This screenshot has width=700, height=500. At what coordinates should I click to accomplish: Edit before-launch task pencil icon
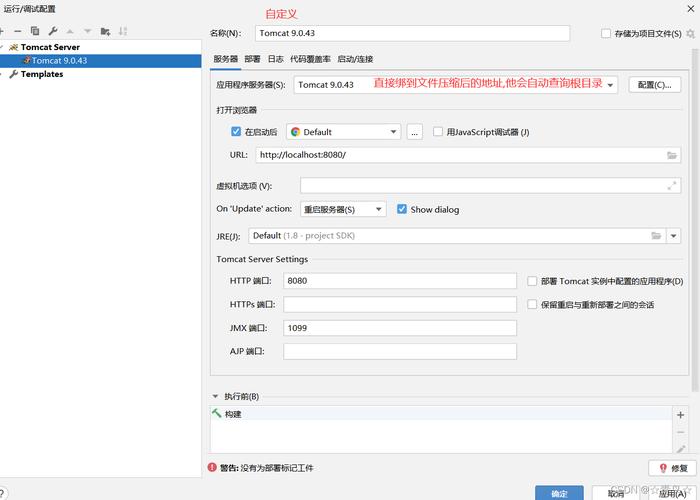tap(680, 449)
